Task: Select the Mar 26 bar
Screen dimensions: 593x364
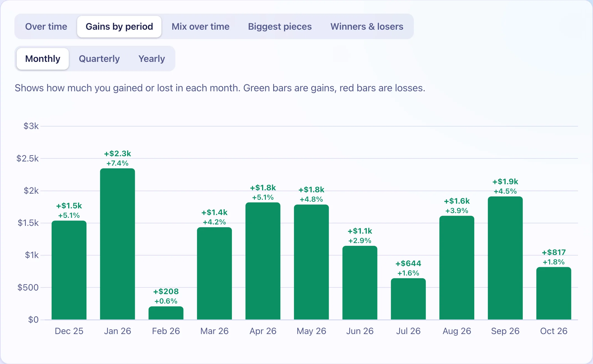Action: click(214, 274)
